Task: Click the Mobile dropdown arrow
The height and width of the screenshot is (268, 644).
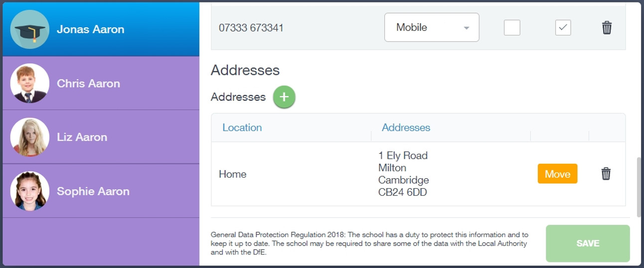Action: pyautogui.click(x=467, y=28)
